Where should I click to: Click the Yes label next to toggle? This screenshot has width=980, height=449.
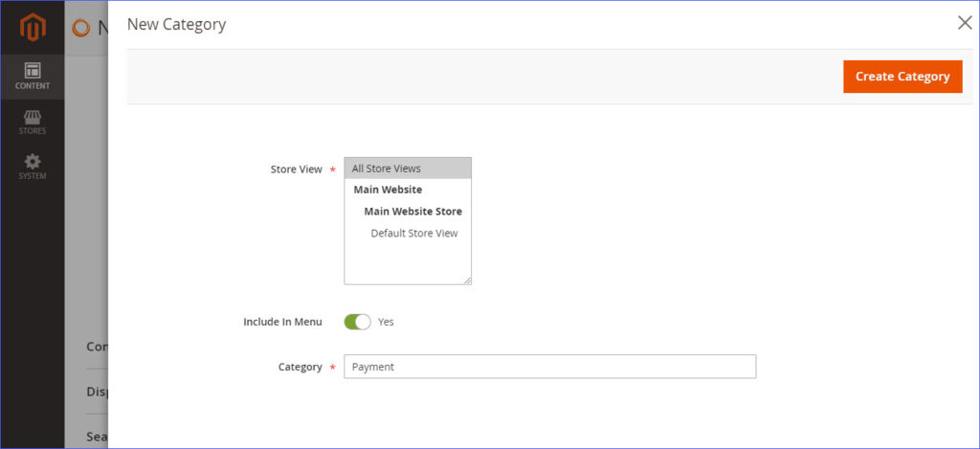pos(386,322)
